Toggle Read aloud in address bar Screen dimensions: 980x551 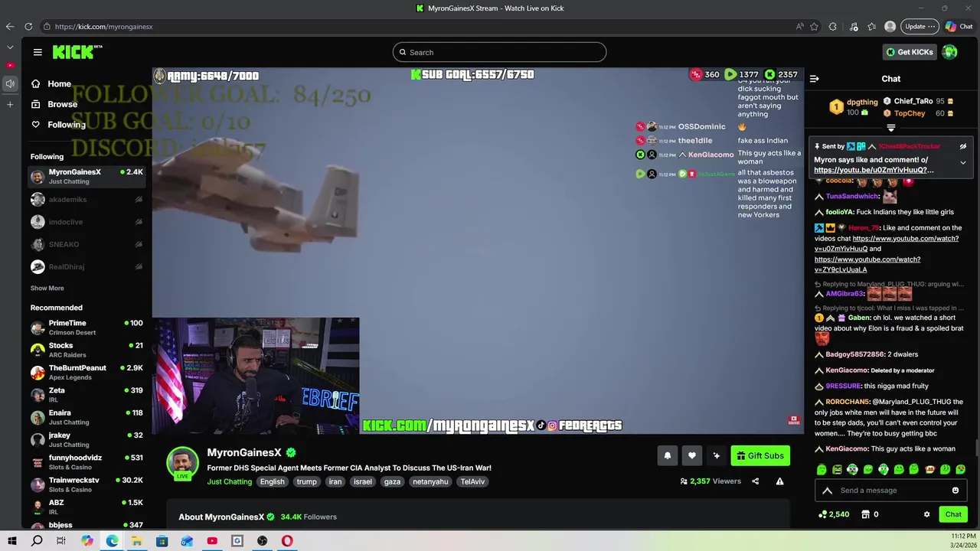pos(799,26)
